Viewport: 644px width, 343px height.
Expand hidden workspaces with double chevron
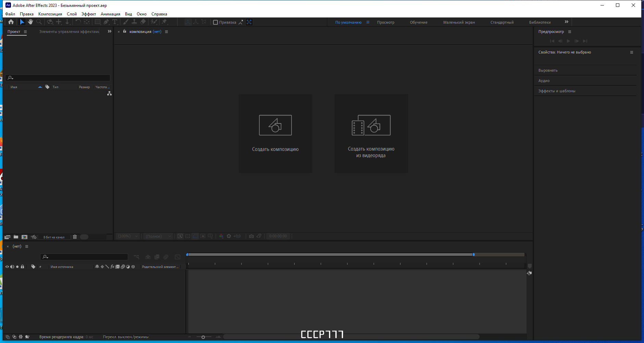(567, 22)
